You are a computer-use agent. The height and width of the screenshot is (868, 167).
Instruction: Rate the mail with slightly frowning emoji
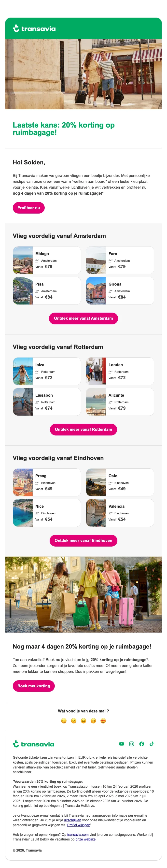pos(74,721)
